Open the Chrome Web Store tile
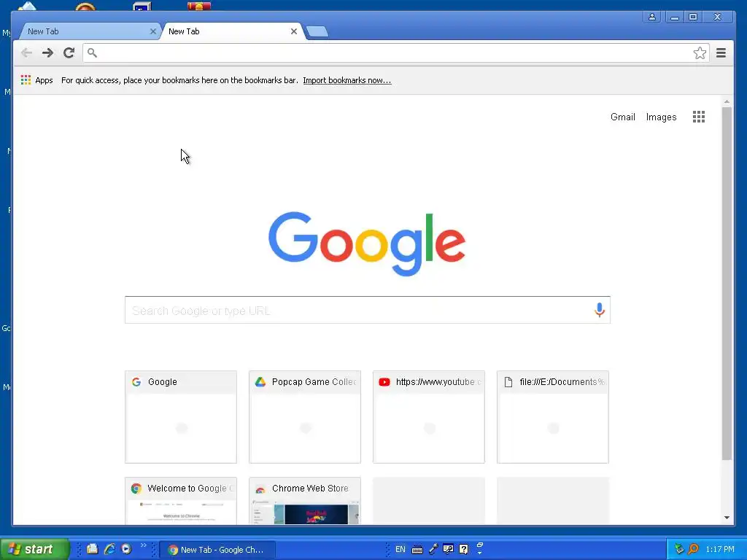 point(305,501)
